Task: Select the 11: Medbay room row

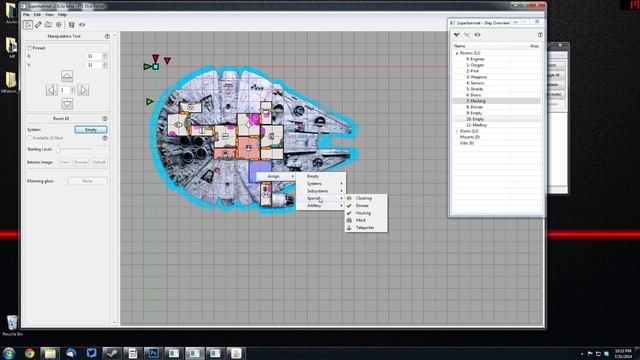Action: coord(496,125)
